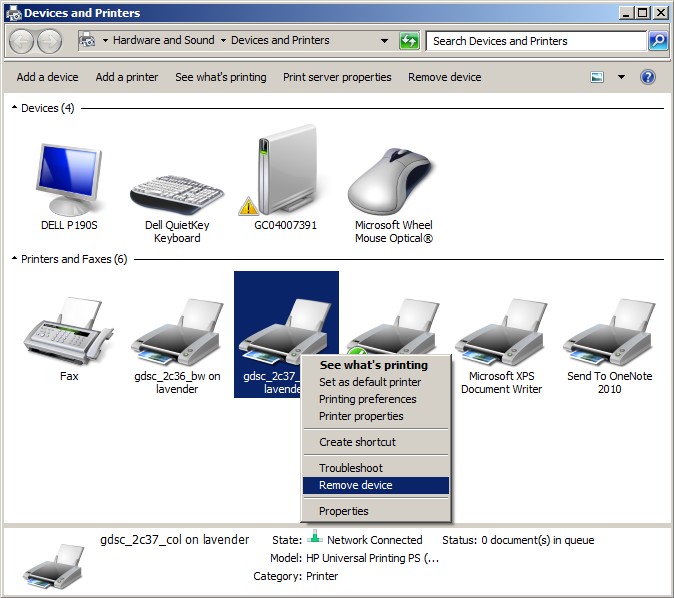Select the Microsoft Wheel Mouse Optical device
Image resolution: width=674 pixels, height=598 pixels.
(393, 181)
